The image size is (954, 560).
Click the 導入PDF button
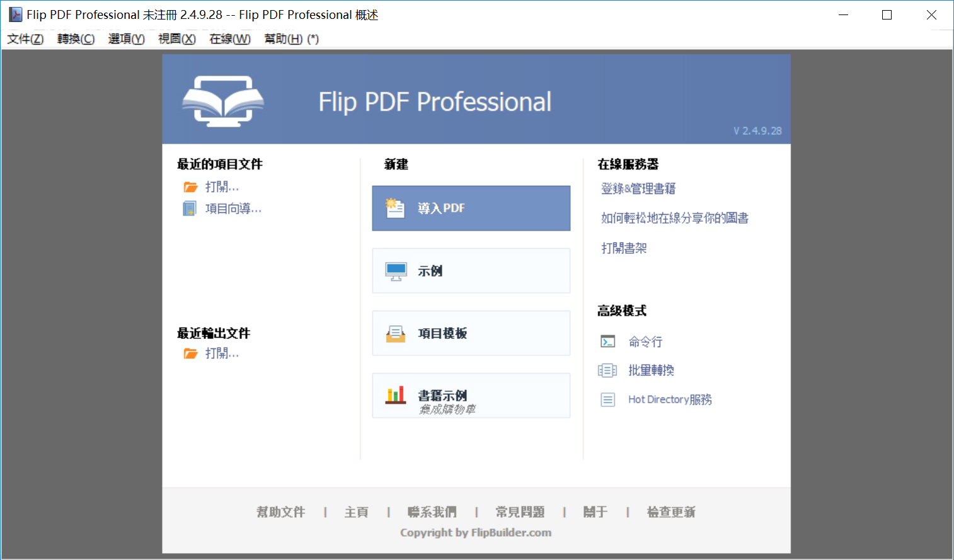click(471, 208)
